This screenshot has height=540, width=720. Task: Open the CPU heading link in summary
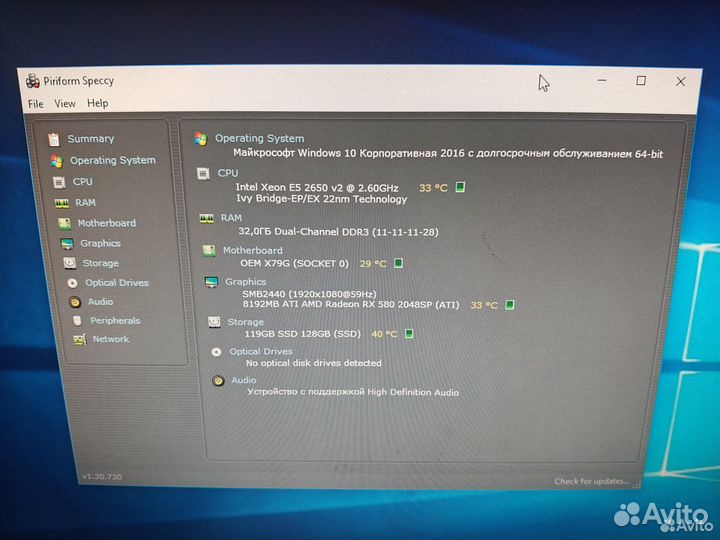tap(228, 173)
